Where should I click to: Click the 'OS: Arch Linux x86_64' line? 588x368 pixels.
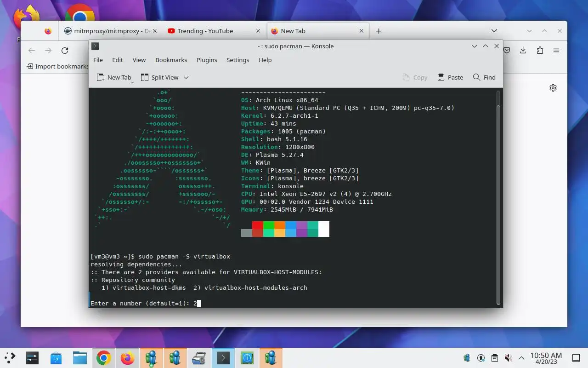click(280, 100)
